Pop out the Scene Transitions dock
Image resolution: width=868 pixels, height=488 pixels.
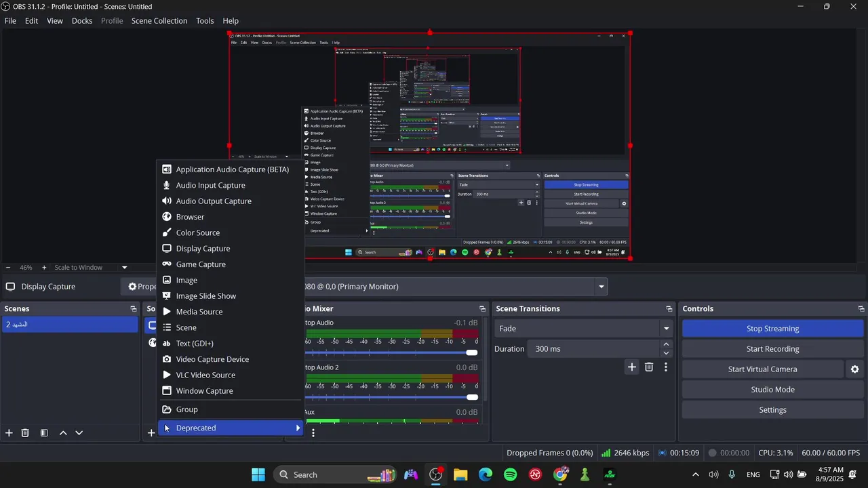669,309
